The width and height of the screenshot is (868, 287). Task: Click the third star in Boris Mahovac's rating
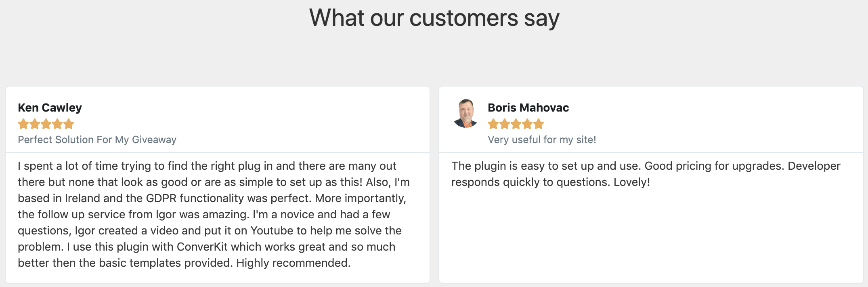pyautogui.click(x=516, y=124)
